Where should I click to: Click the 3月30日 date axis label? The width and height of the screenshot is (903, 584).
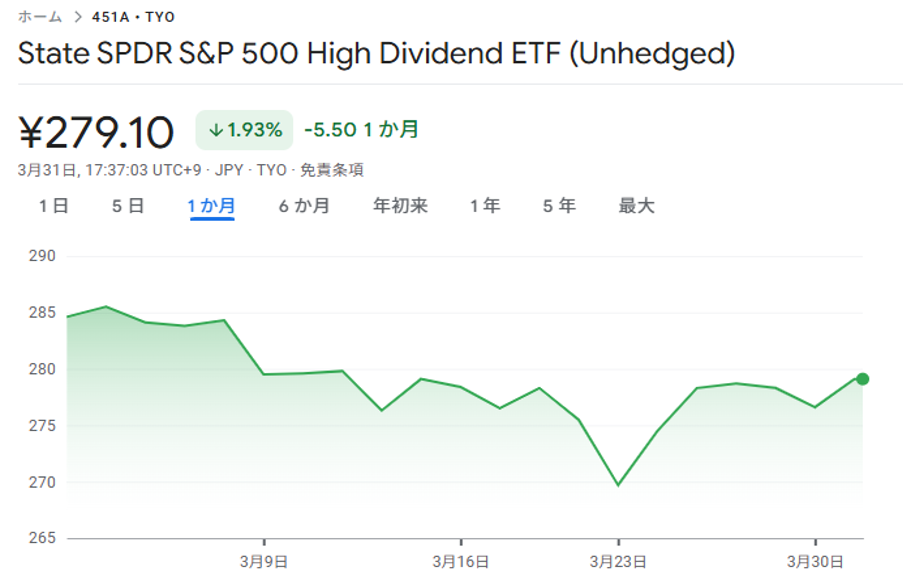point(816,561)
